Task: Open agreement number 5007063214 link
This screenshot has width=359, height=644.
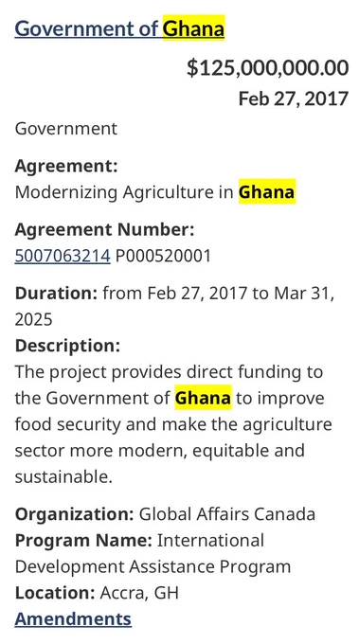Action: (x=63, y=256)
